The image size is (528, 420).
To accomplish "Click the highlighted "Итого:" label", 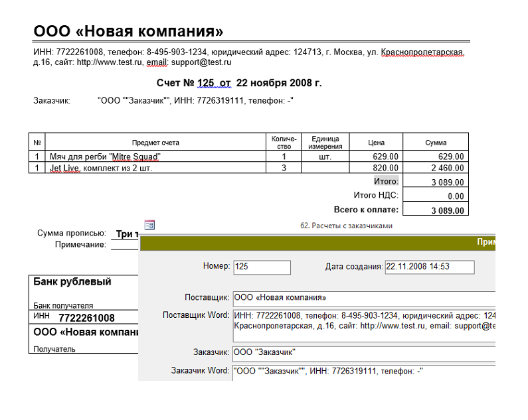I will (x=386, y=181).
